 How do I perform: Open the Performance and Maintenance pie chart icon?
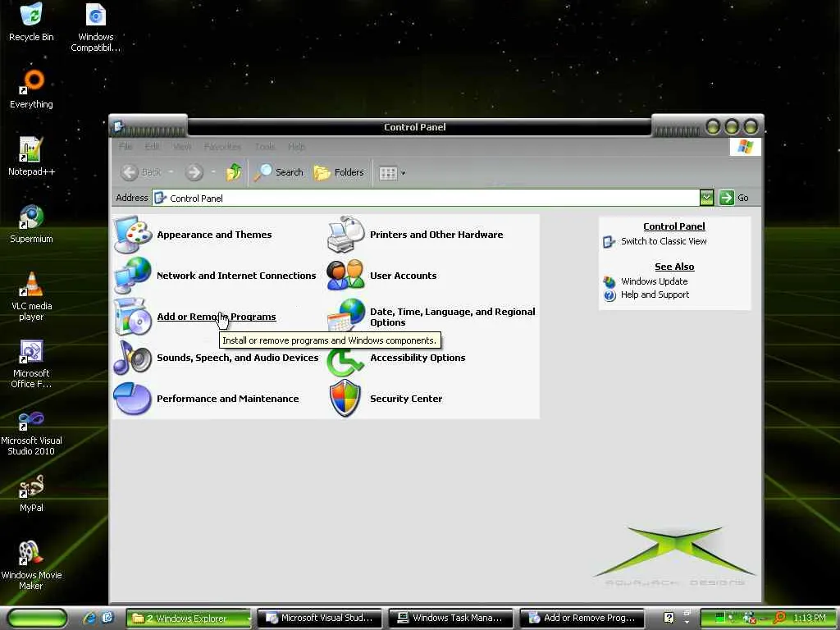[x=132, y=399]
